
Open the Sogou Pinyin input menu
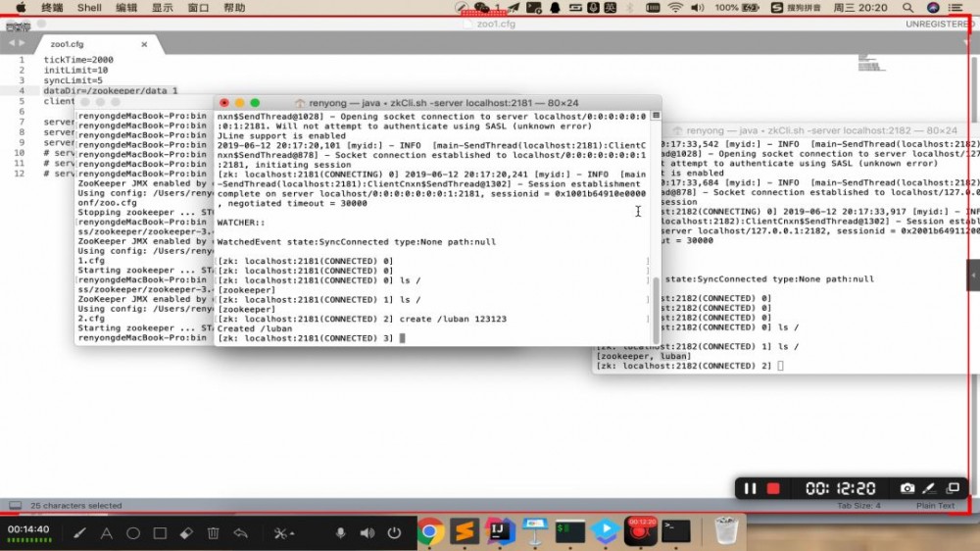(796, 8)
